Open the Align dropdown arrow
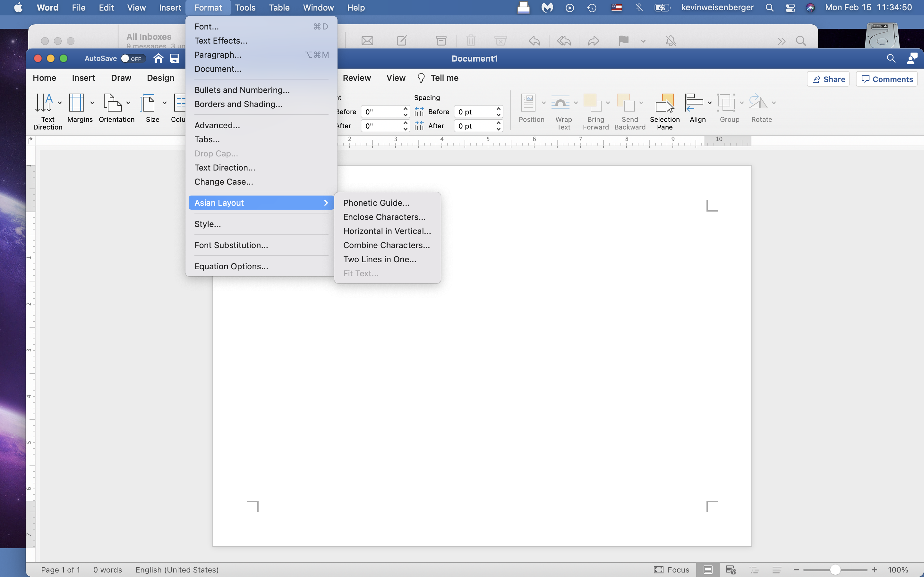Viewport: 924px width, 577px height. [709, 103]
